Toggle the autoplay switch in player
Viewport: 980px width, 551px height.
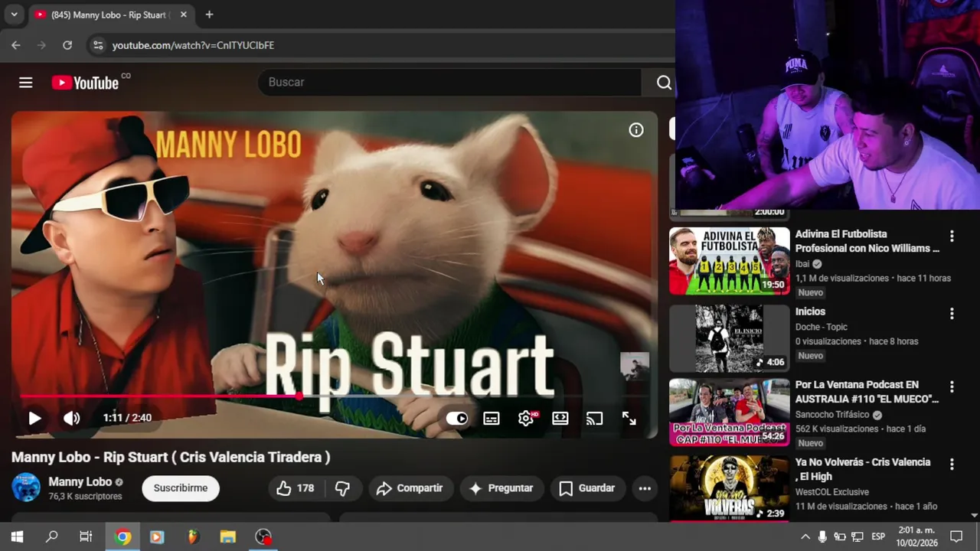pos(457,418)
